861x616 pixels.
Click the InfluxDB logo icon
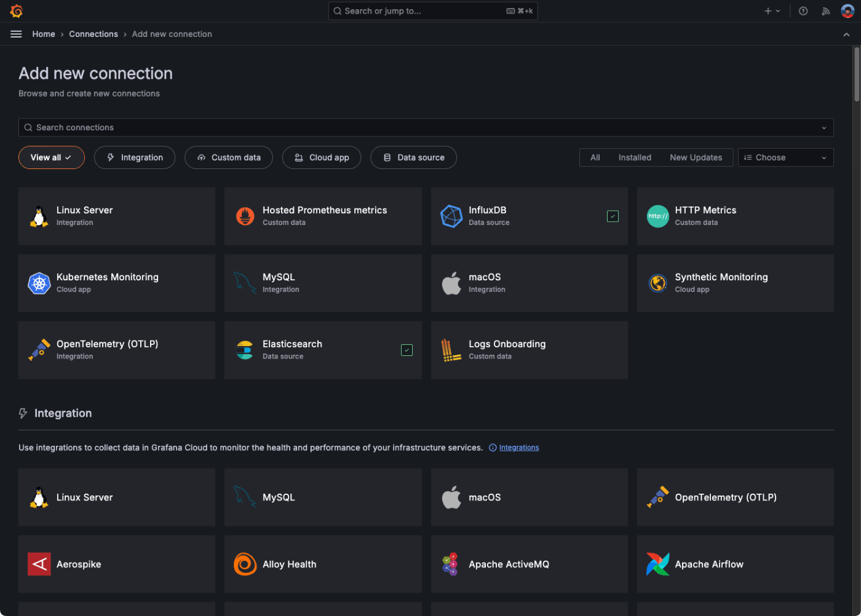[x=451, y=216]
